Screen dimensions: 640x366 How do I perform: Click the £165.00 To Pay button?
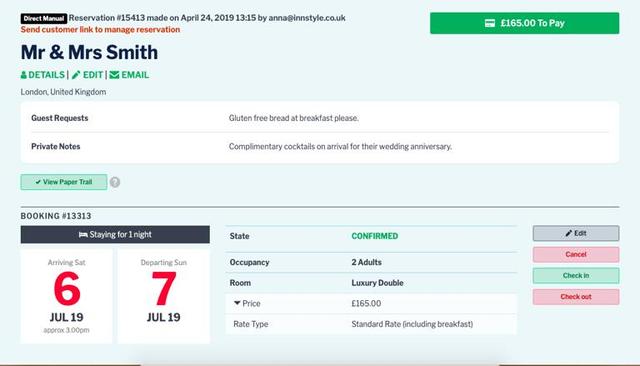pos(524,23)
